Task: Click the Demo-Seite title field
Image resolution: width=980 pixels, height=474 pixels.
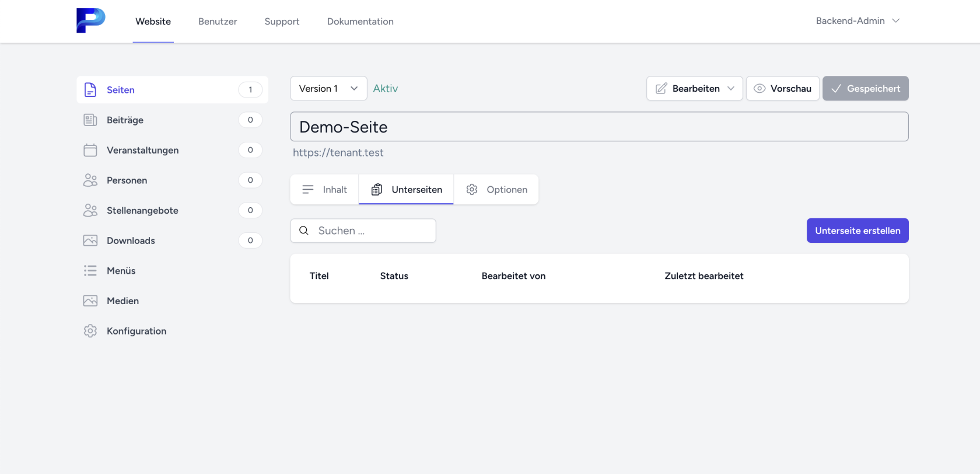Action: tap(598, 127)
